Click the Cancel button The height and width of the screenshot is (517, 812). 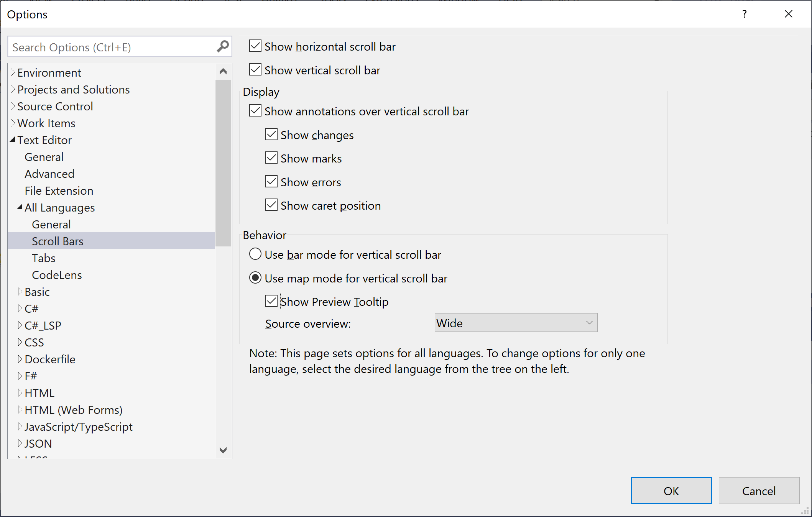click(x=759, y=491)
